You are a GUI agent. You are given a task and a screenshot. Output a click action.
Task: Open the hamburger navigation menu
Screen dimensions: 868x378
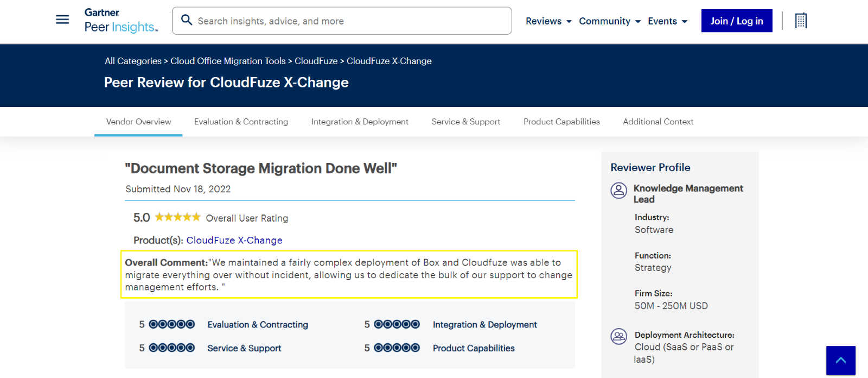[x=62, y=20]
